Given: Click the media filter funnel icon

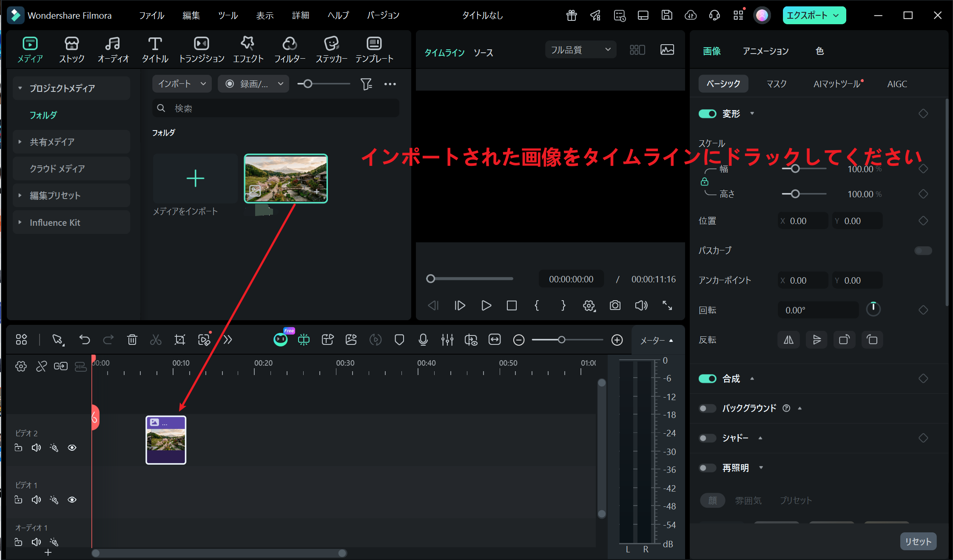Looking at the screenshot, I should (x=366, y=84).
